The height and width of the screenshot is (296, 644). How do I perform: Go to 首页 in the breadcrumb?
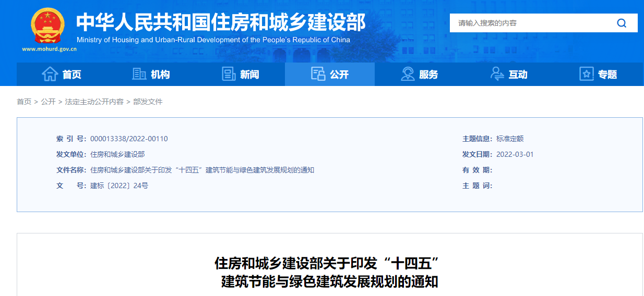pyautogui.click(x=24, y=102)
